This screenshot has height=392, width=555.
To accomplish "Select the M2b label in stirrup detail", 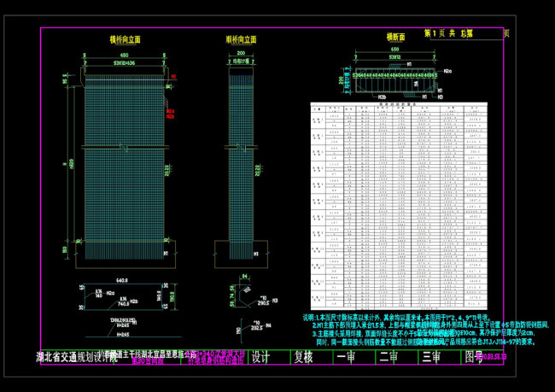I will pyautogui.click(x=134, y=301).
